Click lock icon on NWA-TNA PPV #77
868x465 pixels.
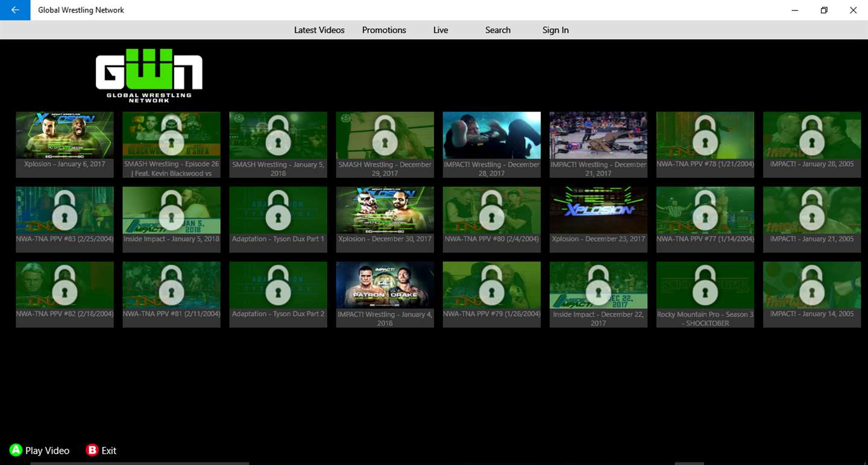coord(705,209)
